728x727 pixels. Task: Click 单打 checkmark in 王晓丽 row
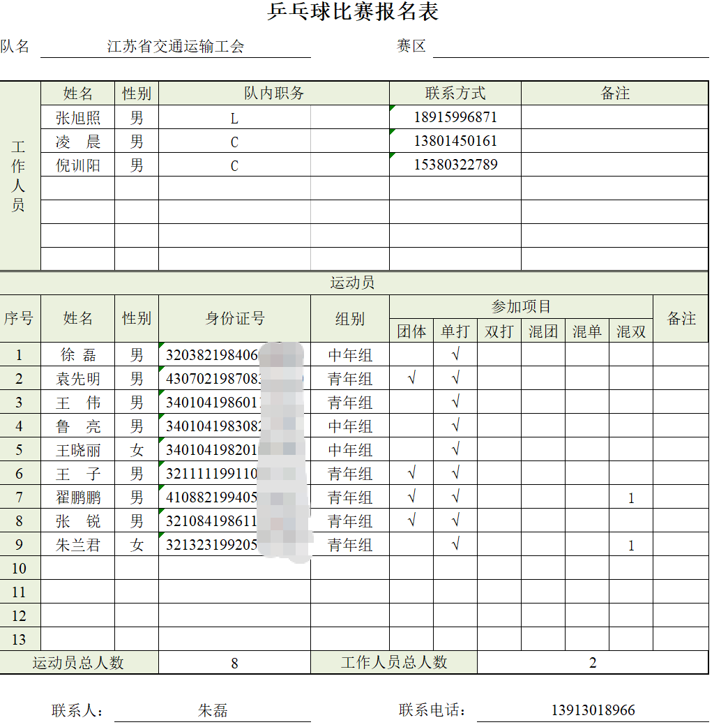455,449
